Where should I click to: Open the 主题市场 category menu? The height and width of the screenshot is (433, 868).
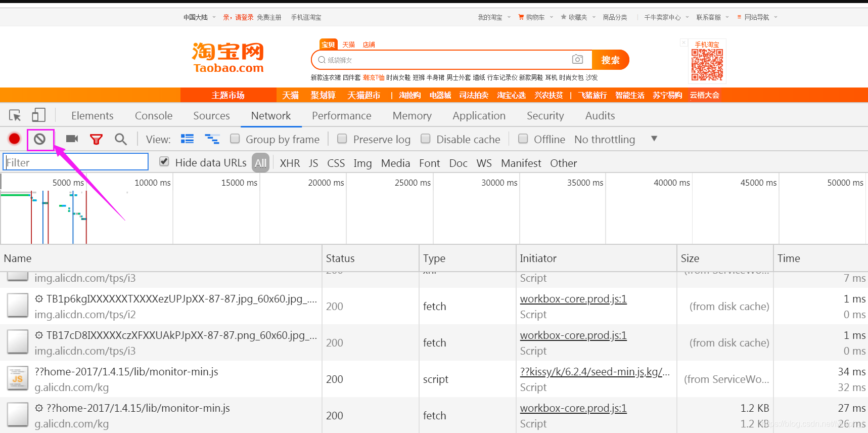tap(228, 95)
